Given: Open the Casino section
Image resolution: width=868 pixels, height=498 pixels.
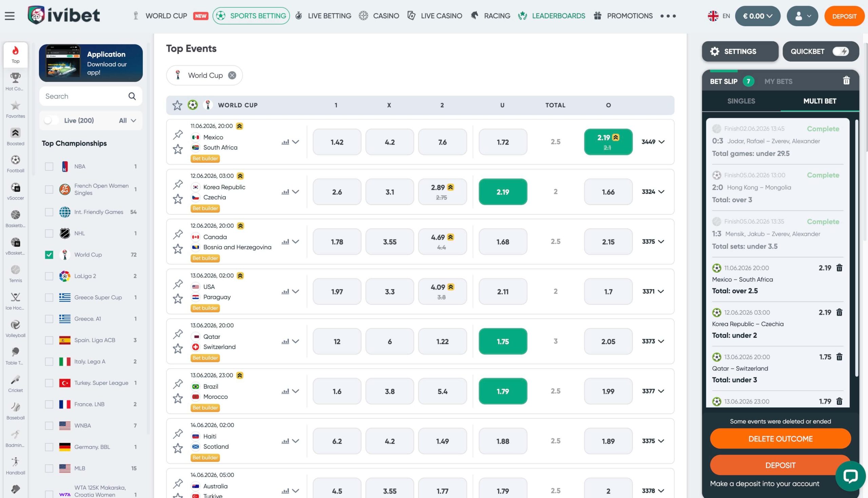Looking at the screenshot, I should point(379,16).
